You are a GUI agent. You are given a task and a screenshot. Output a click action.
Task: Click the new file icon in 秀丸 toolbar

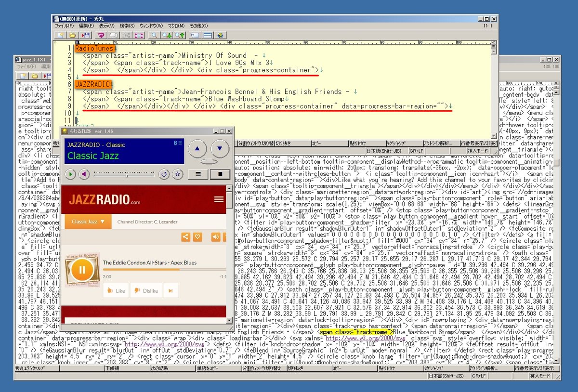click(61, 35)
